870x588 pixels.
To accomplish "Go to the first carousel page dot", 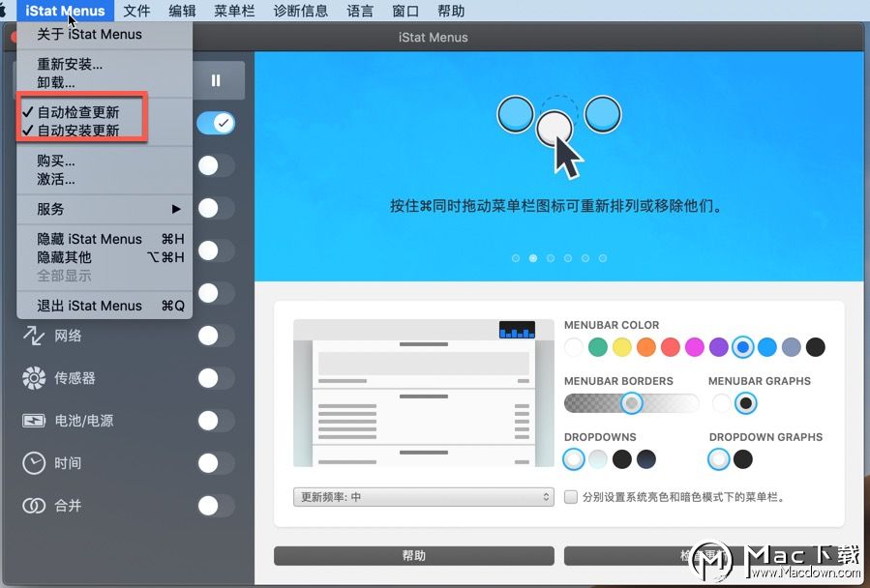I will coord(516,258).
